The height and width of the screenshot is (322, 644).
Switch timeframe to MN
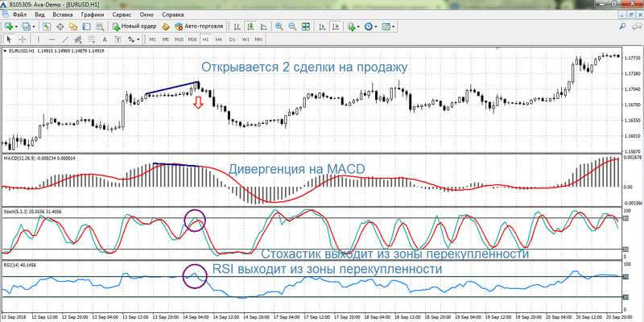(258, 39)
